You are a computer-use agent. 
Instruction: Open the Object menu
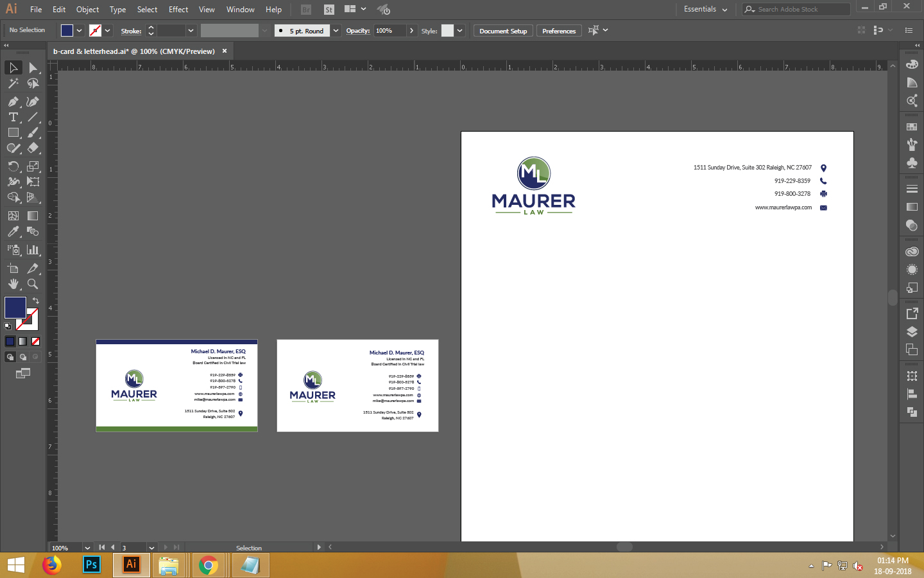point(87,9)
